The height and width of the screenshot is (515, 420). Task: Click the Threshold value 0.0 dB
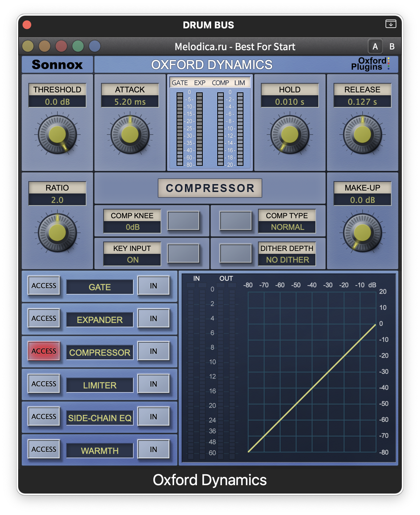(x=57, y=102)
